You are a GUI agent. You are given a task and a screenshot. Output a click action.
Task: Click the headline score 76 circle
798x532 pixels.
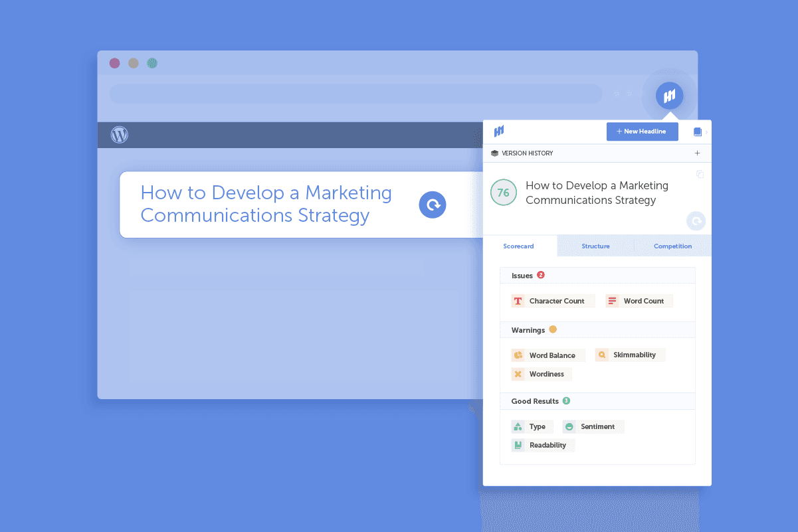tap(504, 193)
